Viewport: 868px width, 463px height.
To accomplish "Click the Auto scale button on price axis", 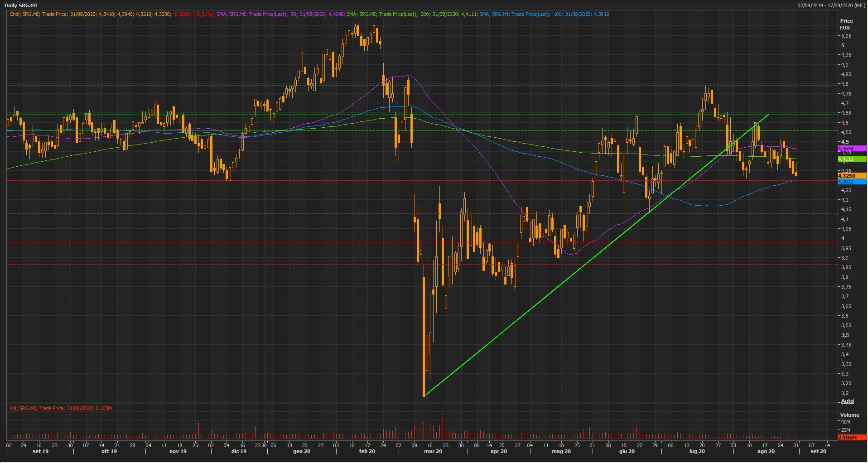I will coord(847,401).
